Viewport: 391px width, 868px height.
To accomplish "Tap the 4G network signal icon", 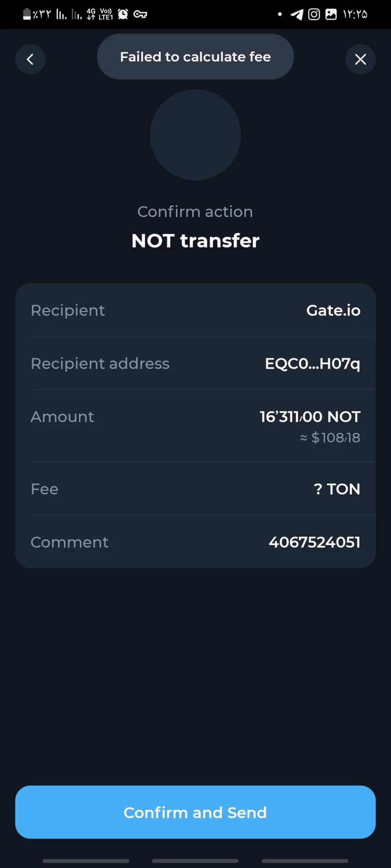I will (x=91, y=14).
